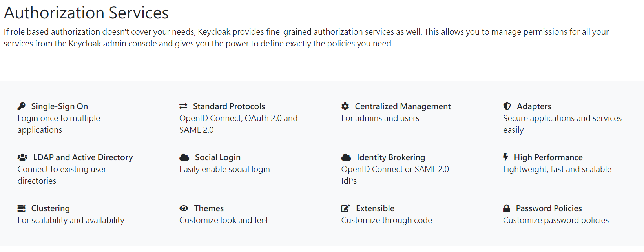Click the edit pencil icon beside Extensible
Screen dimensions: 644x252
(x=346, y=208)
